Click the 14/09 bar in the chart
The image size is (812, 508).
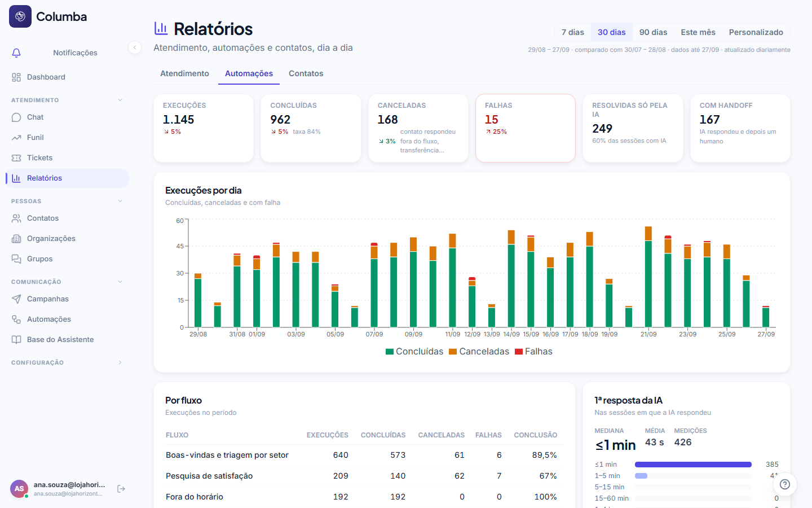click(x=511, y=278)
